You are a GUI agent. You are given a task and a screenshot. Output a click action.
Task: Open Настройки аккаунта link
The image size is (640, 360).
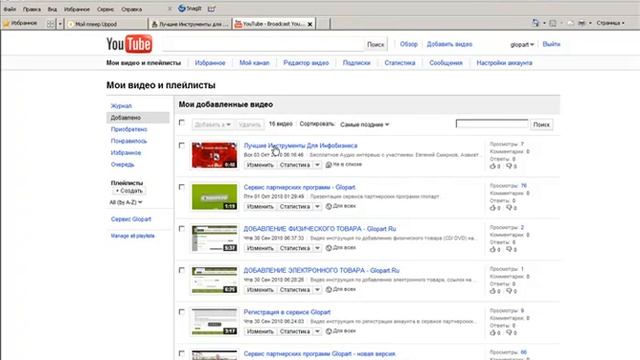[504, 63]
